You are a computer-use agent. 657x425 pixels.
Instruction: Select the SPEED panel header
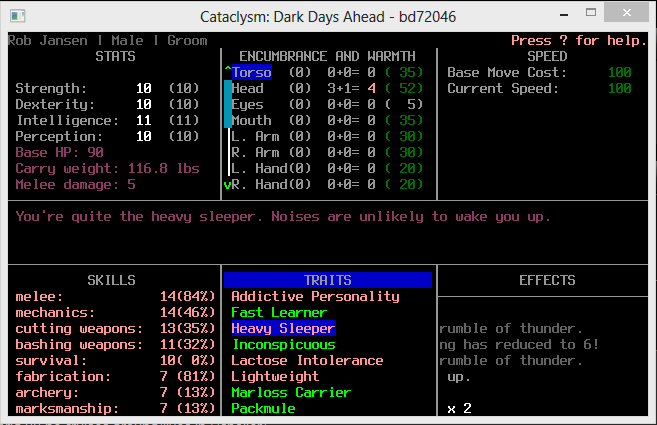(x=547, y=56)
